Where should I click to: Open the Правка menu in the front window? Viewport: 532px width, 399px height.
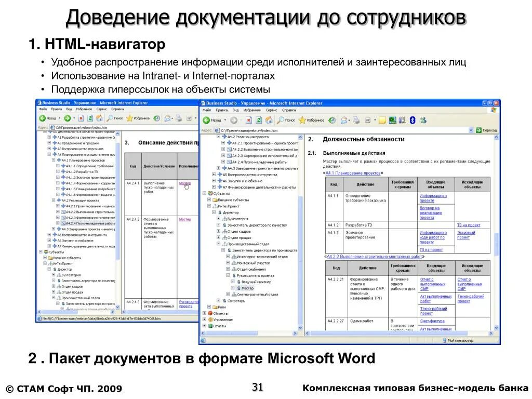[x=221, y=110]
